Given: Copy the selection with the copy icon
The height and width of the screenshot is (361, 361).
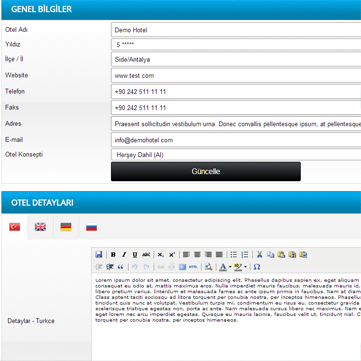Looking at the screenshot, I should pos(270,255).
